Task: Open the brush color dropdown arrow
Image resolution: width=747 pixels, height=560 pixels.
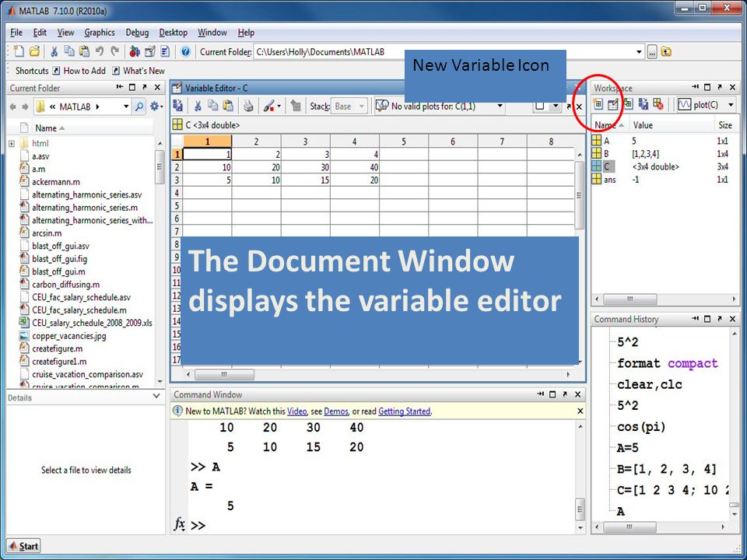Action: tap(279, 107)
